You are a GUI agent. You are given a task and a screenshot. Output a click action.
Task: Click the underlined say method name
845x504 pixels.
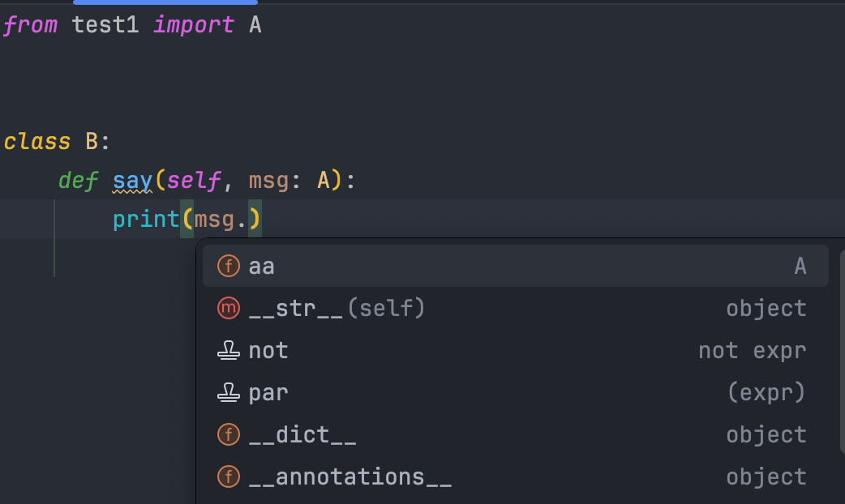coord(132,181)
